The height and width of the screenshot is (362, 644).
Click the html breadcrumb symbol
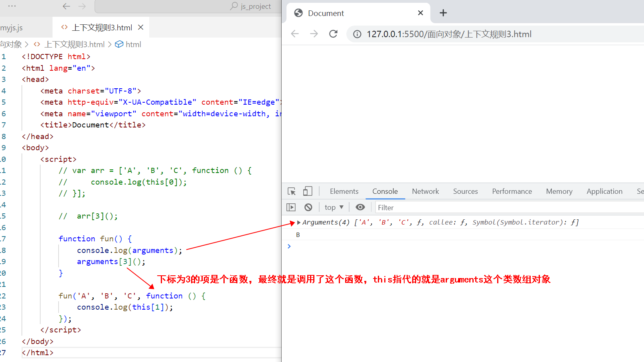pyautogui.click(x=133, y=44)
